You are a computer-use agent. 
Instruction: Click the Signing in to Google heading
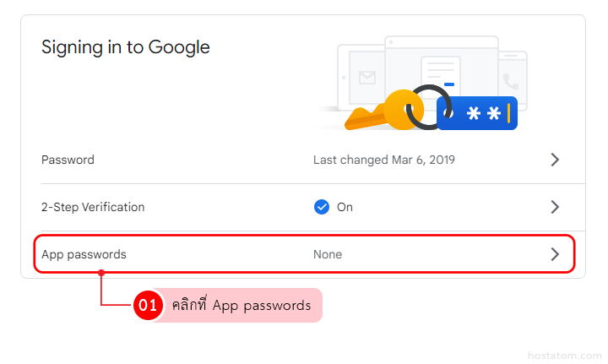pyautogui.click(x=126, y=47)
